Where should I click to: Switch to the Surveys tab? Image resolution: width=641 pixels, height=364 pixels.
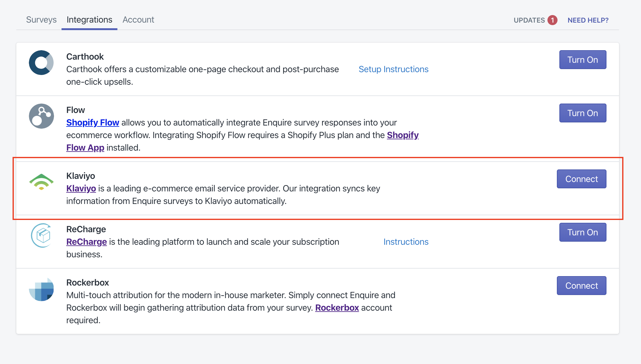[x=41, y=20]
